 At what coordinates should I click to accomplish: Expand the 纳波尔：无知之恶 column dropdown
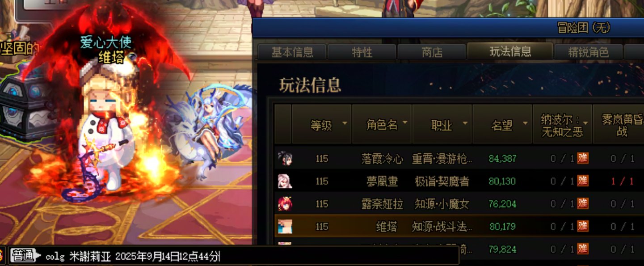pyautogui.click(x=585, y=123)
